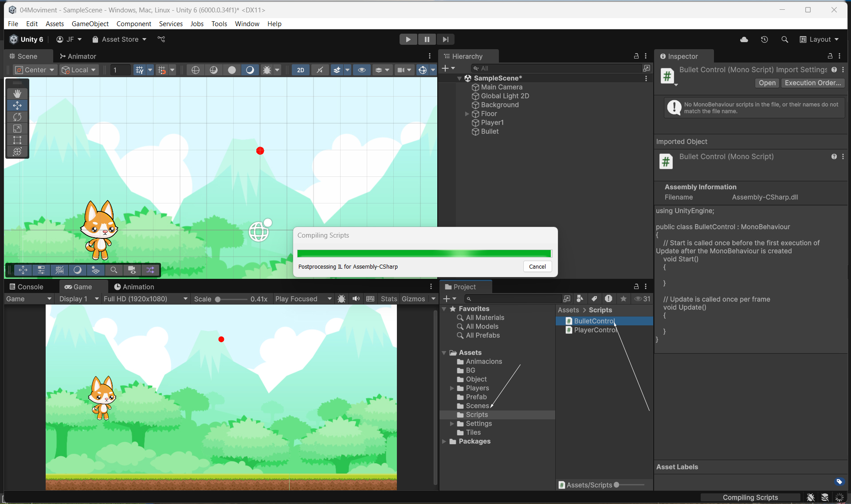Click the Play button
Image resolution: width=851 pixels, height=504 pixels.
tap(408, 39)
